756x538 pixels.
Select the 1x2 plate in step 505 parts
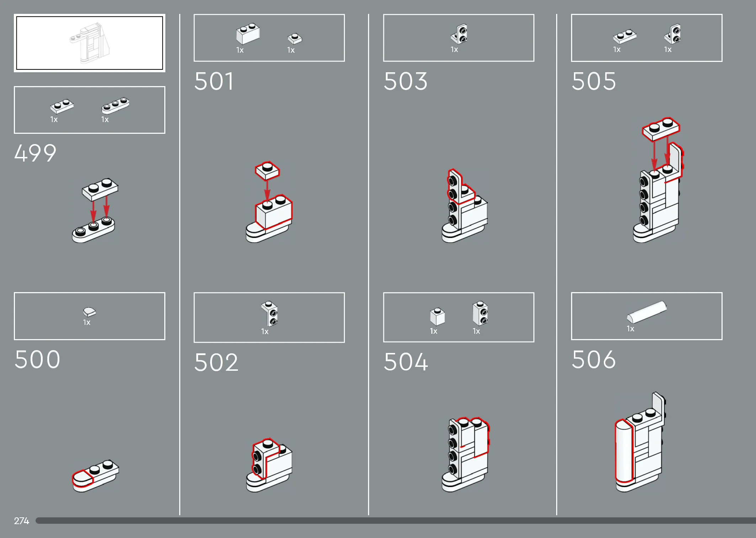click(x=625, y=36)
